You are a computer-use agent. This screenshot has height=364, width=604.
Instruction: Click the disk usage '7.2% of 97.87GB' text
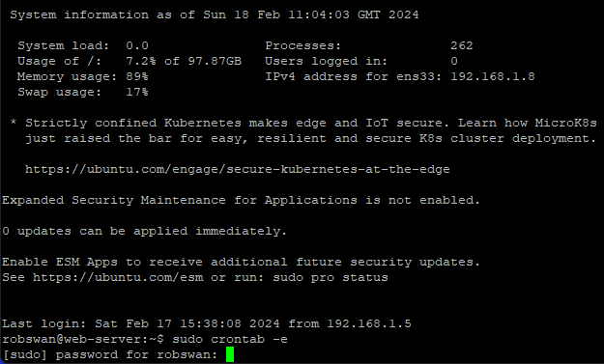pos(184,61)
